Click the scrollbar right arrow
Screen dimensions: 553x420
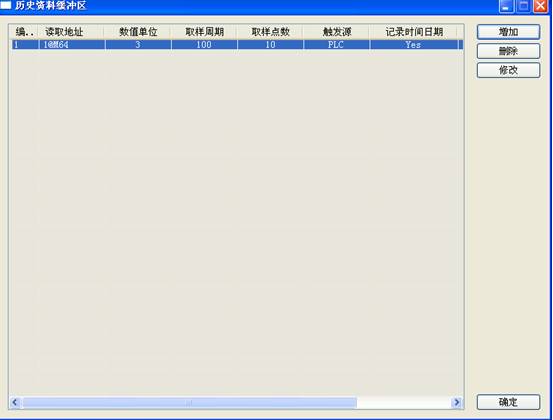(456, 402)
